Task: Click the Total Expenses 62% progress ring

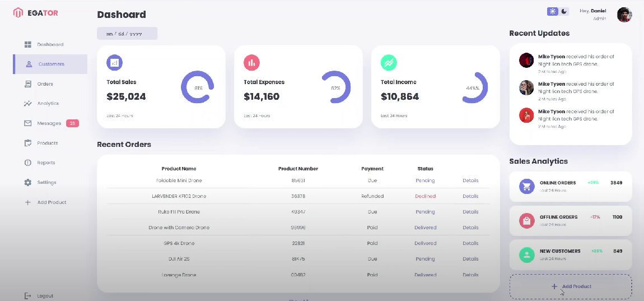Action: 335,87
